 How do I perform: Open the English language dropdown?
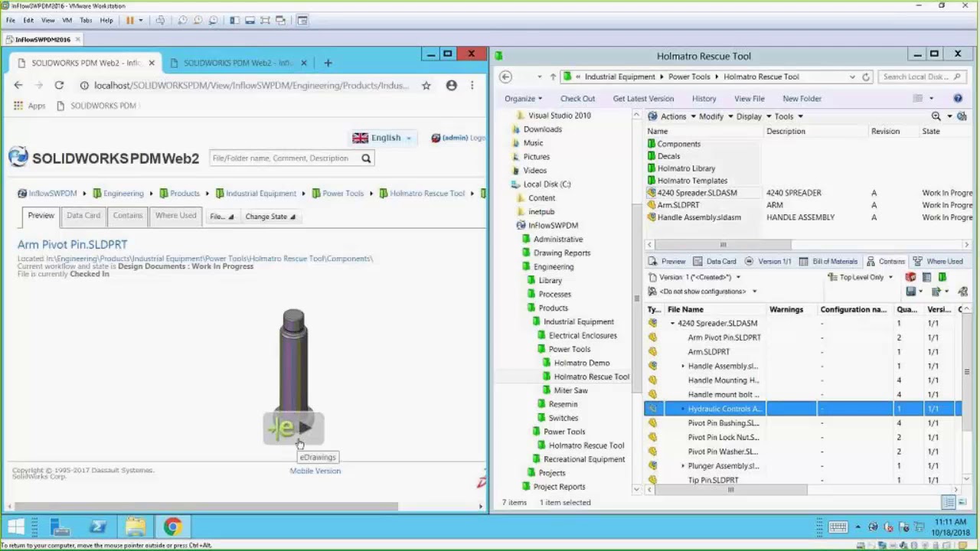click(x=383, y=138)
